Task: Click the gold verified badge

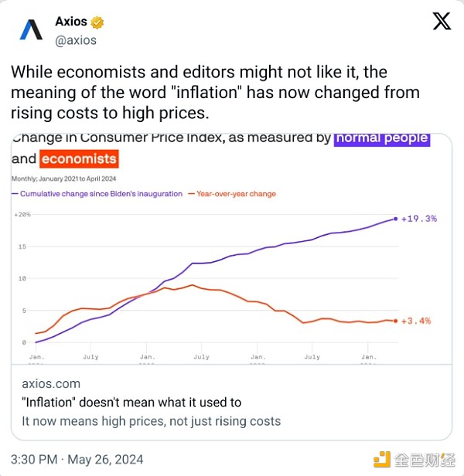Action: click(97, 22)
